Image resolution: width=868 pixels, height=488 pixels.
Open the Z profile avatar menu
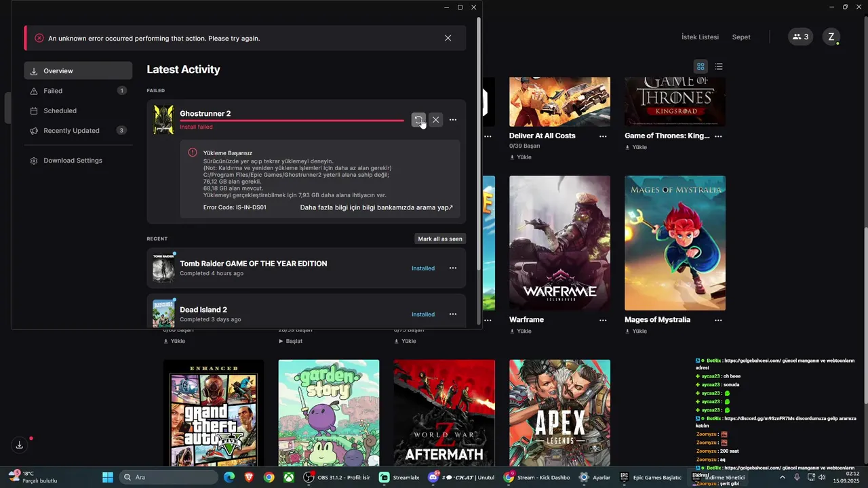coord(831,37)
